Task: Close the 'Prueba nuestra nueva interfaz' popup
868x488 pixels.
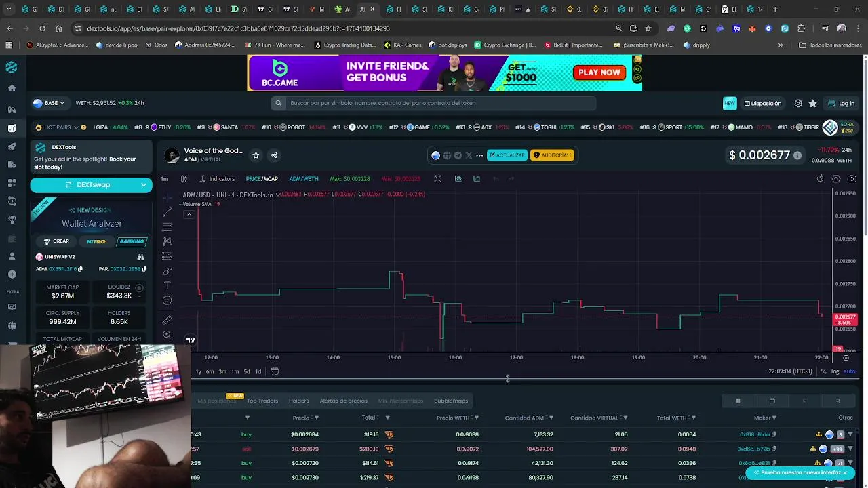Action: [845, 472]
